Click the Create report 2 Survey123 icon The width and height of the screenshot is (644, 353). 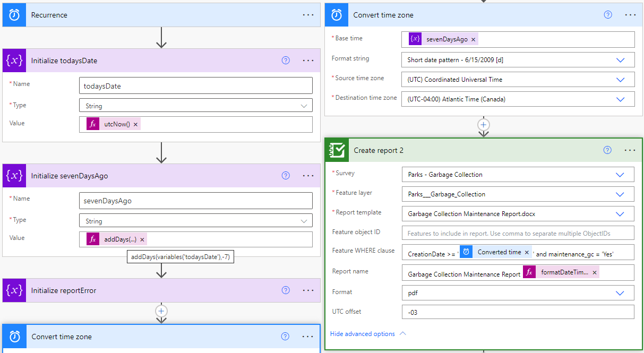click(336, 150)
